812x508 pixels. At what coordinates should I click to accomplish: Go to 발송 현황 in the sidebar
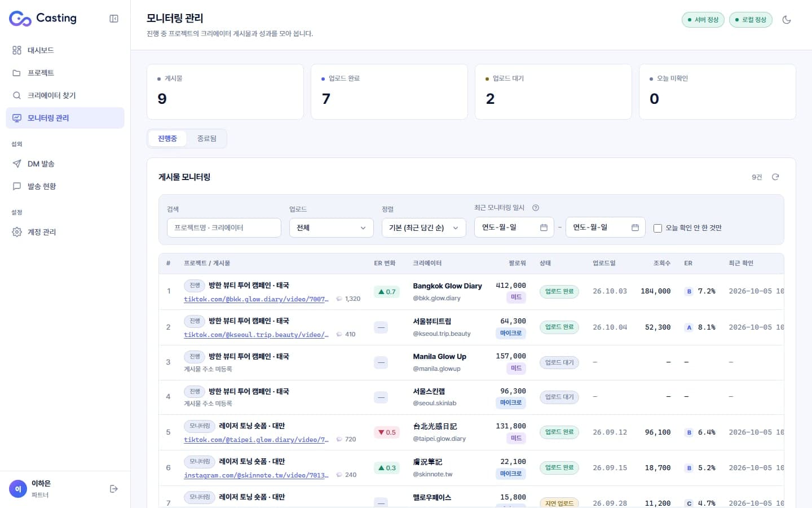(x=65, y=186)
